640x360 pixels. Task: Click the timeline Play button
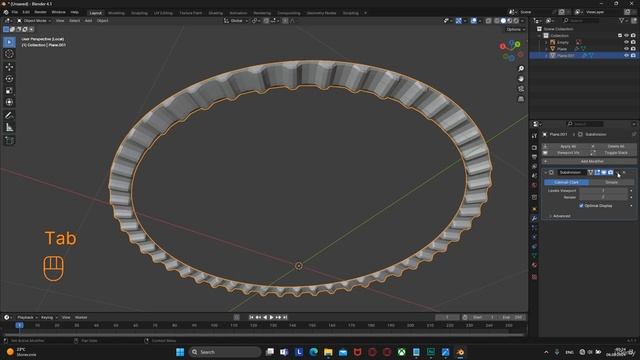pyautogui.click(x=272, y=317)
